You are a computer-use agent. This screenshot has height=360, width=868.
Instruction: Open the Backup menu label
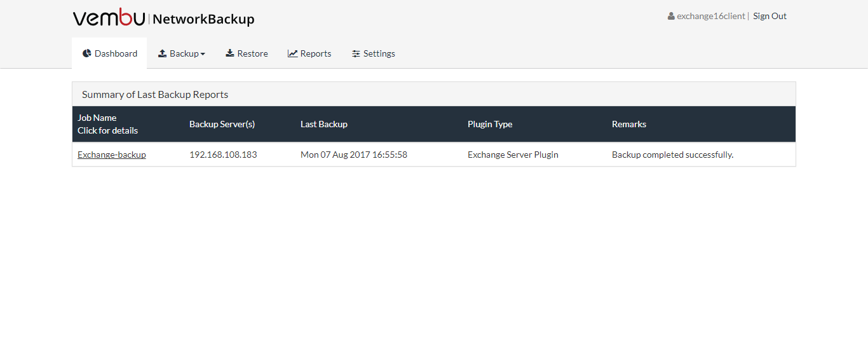(184, 53)
